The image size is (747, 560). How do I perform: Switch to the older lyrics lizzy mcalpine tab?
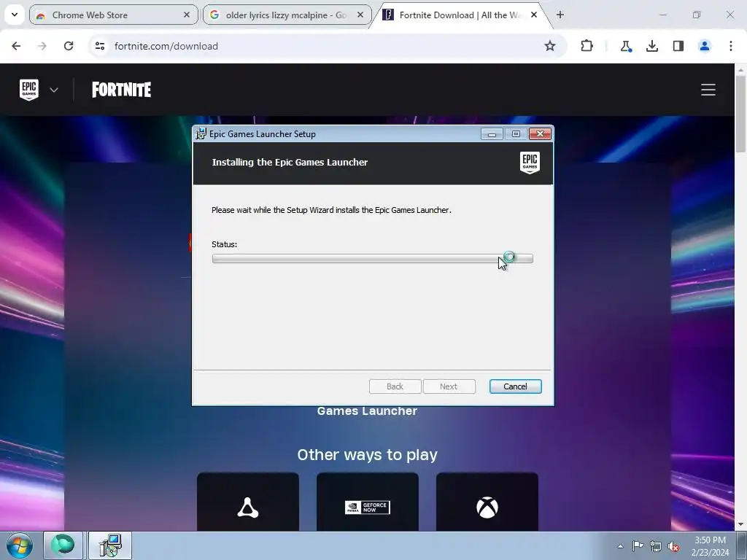287,15
